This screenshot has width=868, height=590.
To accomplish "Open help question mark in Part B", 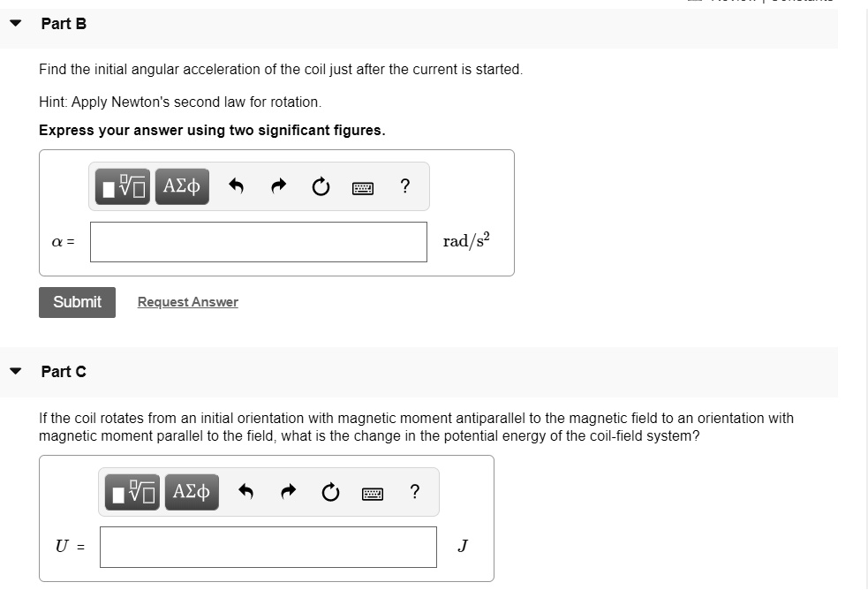I will pyautogui.click(x=404, y=185).
